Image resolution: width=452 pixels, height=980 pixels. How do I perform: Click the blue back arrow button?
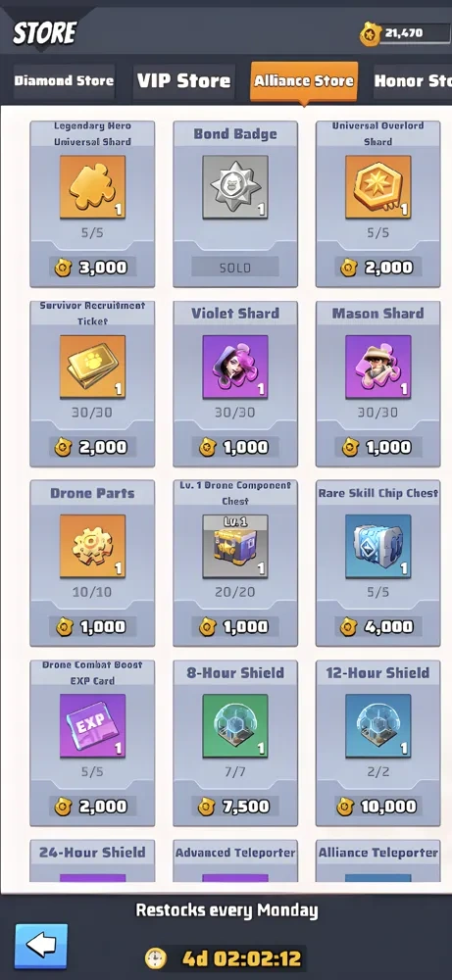click(41, 947)
